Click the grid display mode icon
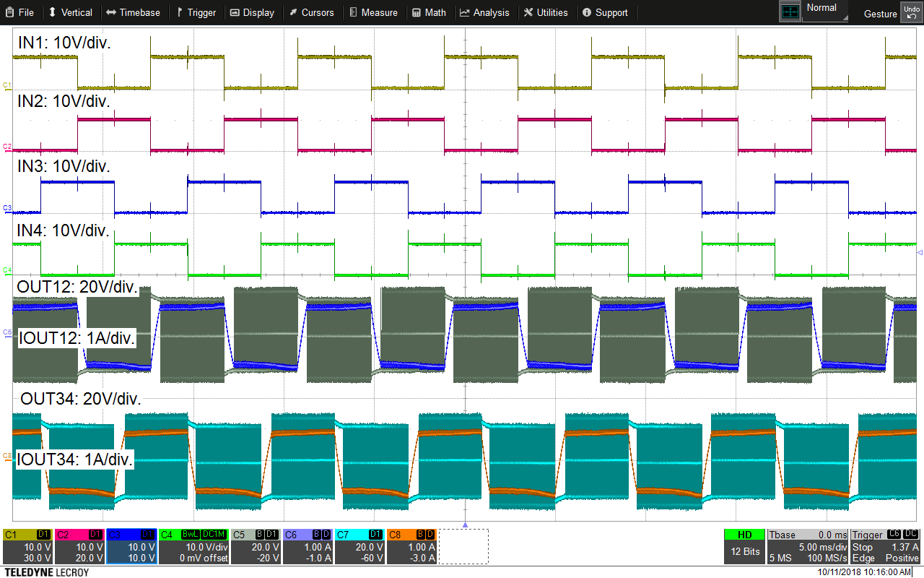Viewport: 924px width, 578px height. 790,12
